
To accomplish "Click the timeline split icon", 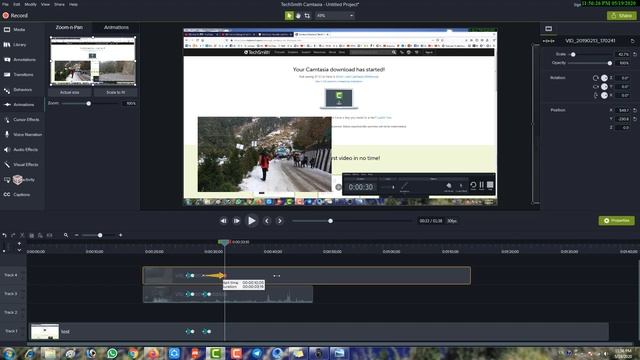I will [x=49, y=236].
